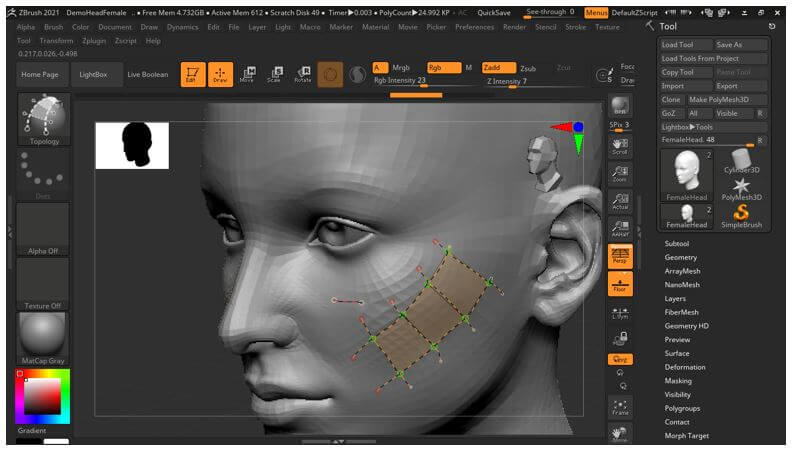Toggle the Mrgb channel button
Viewport: 798px width, 450px height.
click(x=401, y=68)
